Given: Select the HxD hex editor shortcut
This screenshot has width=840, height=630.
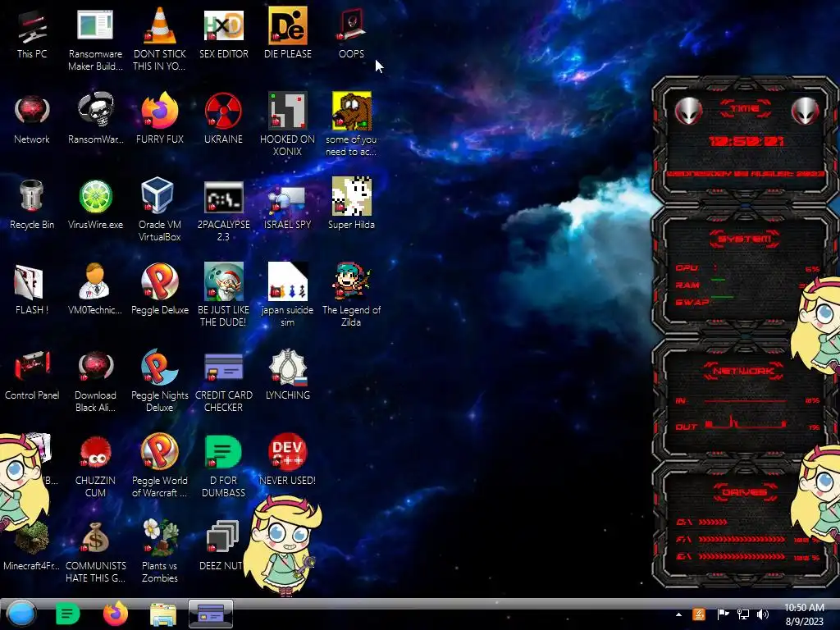Looking at the screenshot, I should coord(223,25).
